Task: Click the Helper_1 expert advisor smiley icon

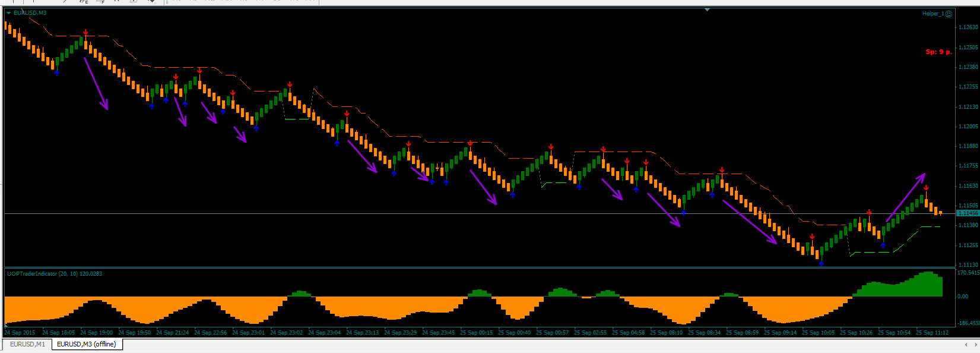Action: (x=949, y=14)
